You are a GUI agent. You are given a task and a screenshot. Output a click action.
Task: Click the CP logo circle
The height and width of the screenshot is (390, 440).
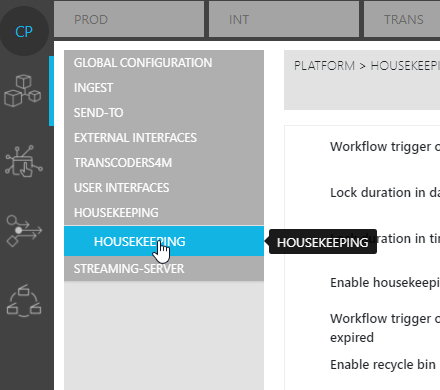[x=24, y=31]
